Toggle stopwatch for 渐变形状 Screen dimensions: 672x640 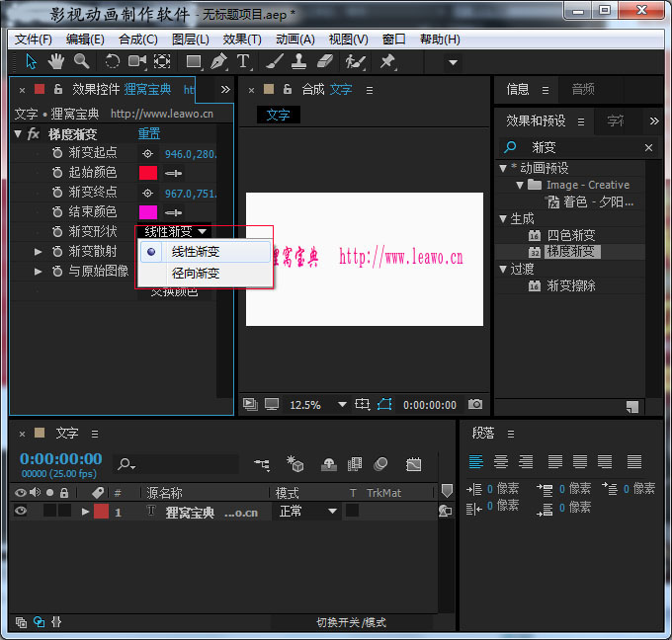(57, 231)
